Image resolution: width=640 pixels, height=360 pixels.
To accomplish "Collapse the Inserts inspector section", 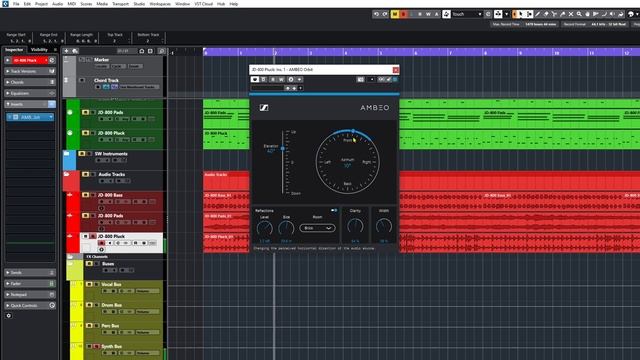I will tap(29, 104).
